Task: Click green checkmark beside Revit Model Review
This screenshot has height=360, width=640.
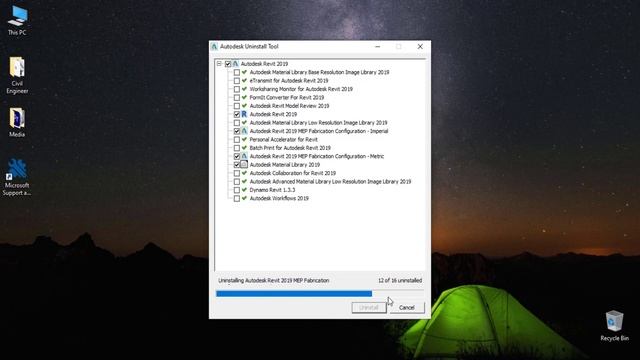Action: click(244, 106)
